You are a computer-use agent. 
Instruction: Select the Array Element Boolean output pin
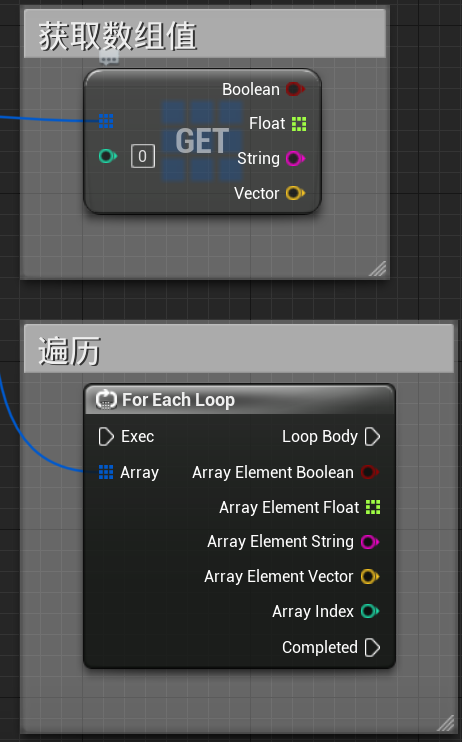[x=370, y=472]
